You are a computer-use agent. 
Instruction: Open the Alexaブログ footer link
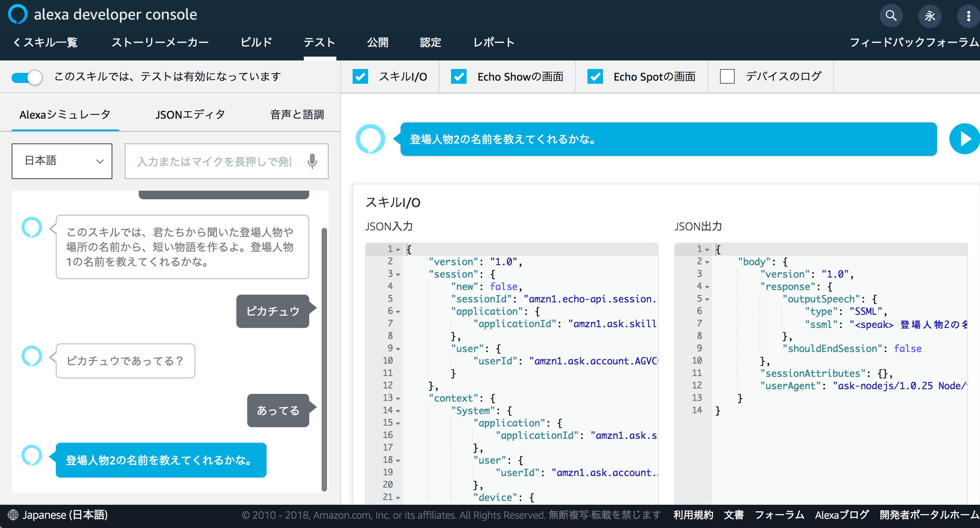coord(842,515)
